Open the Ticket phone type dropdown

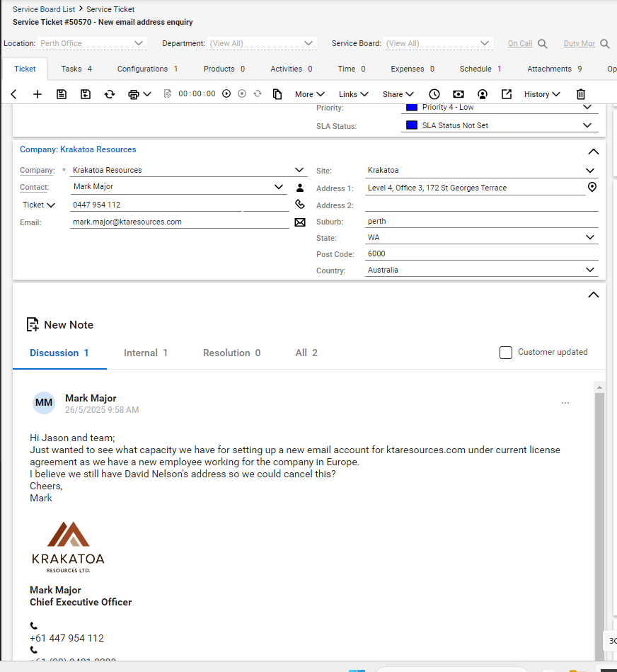point(38,205)
